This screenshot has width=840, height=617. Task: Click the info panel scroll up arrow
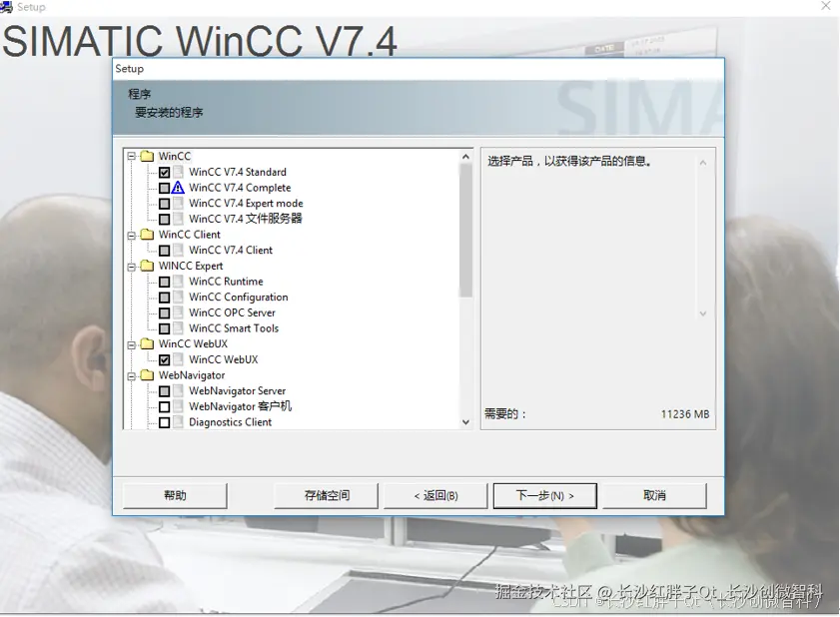click(703, 163)
